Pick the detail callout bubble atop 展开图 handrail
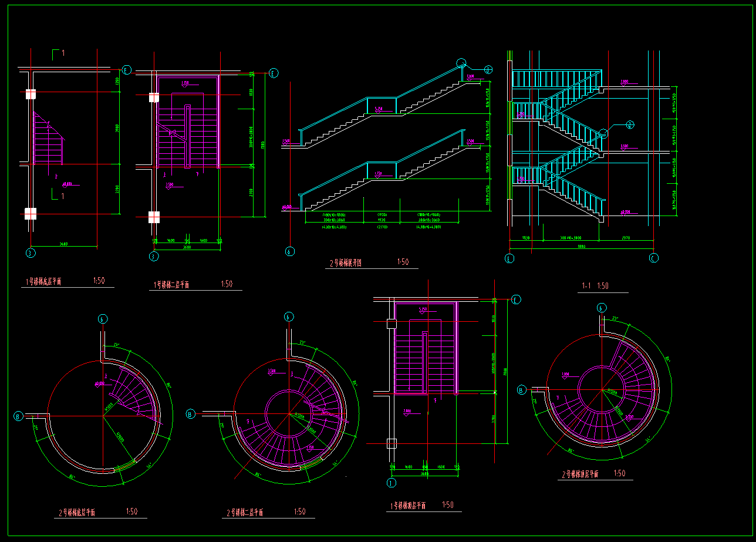Viewport: 756px width, 542px height. pyautogui.click(x=461, y=63)
